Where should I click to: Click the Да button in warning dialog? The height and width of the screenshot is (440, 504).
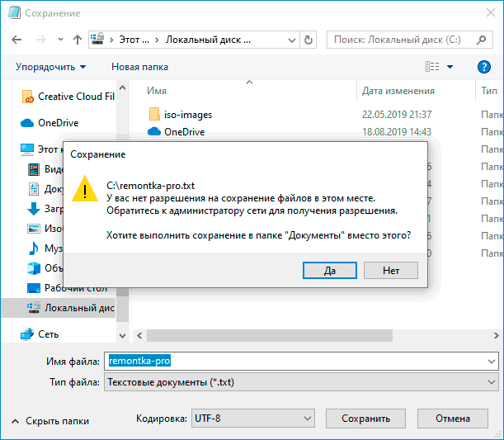point(329,271)
